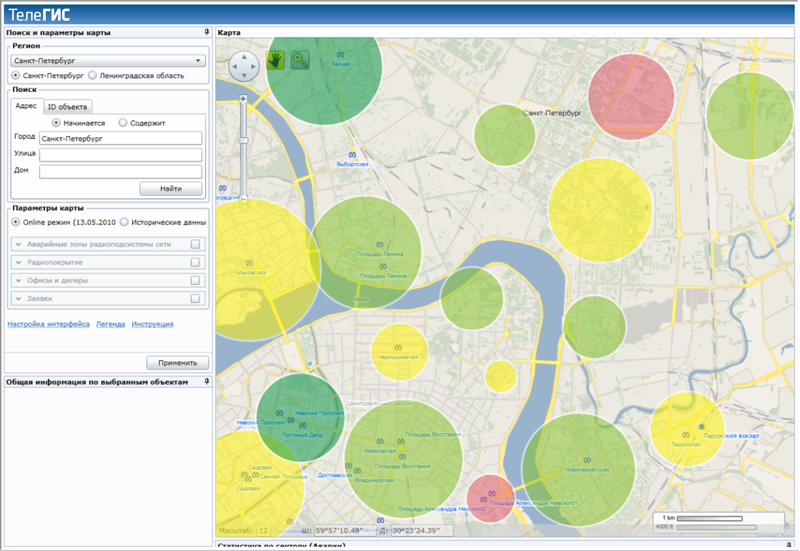Open the Легенда link

click(x=110, y=324)
